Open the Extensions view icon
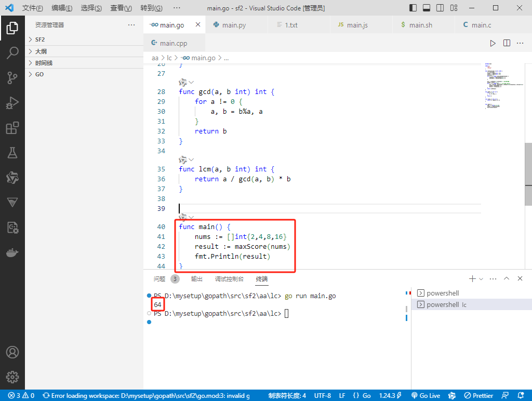The width and height of the screenshot is (532, 401). (x=12, y=128)
